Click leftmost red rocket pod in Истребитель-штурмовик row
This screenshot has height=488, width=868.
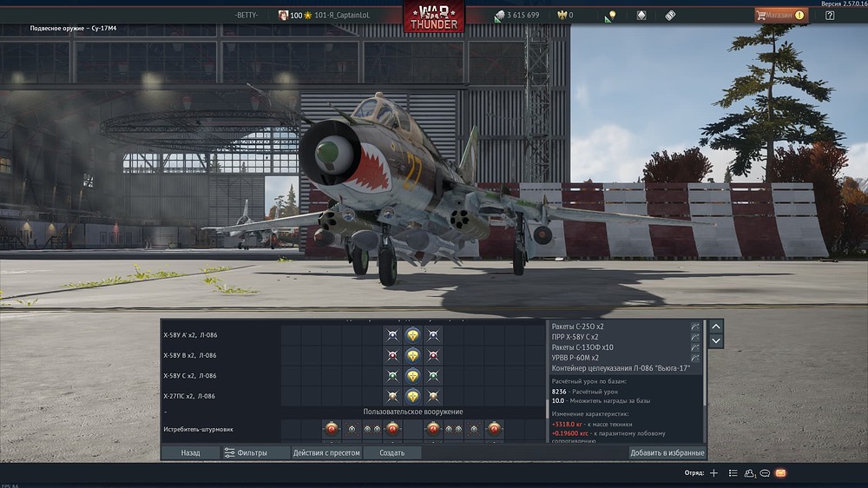[332, 428]
